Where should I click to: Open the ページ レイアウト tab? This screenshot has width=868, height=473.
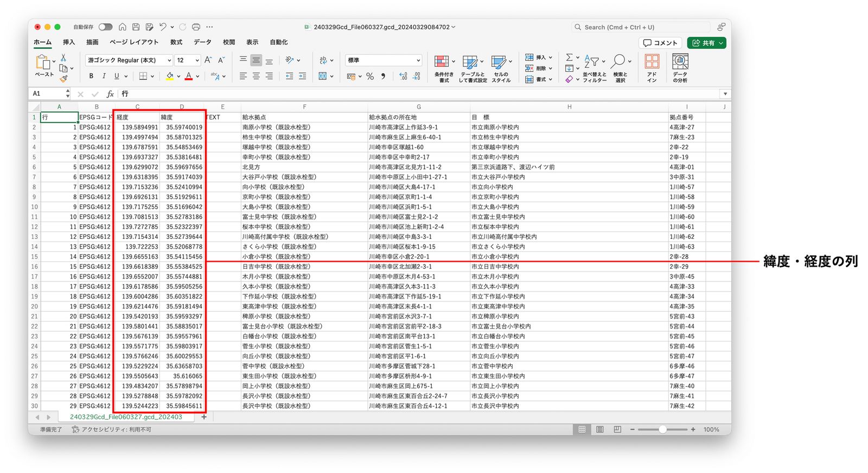click(134, 42)
